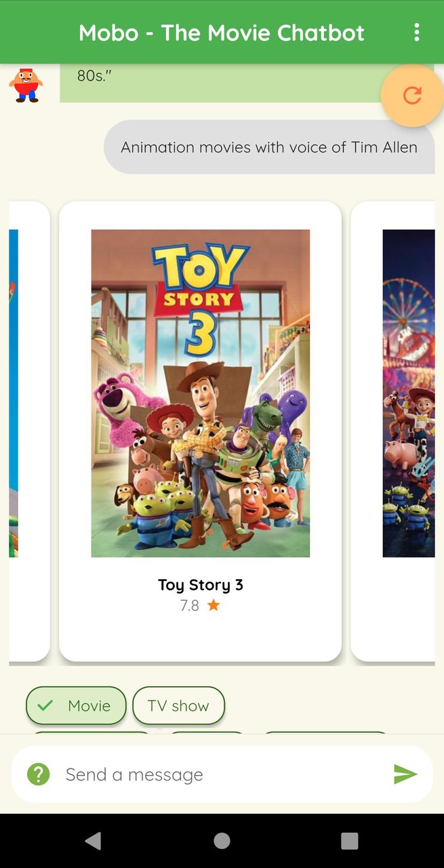Tap the Tim Allen query bubble
Screen dimensions: 444x868
269,147
